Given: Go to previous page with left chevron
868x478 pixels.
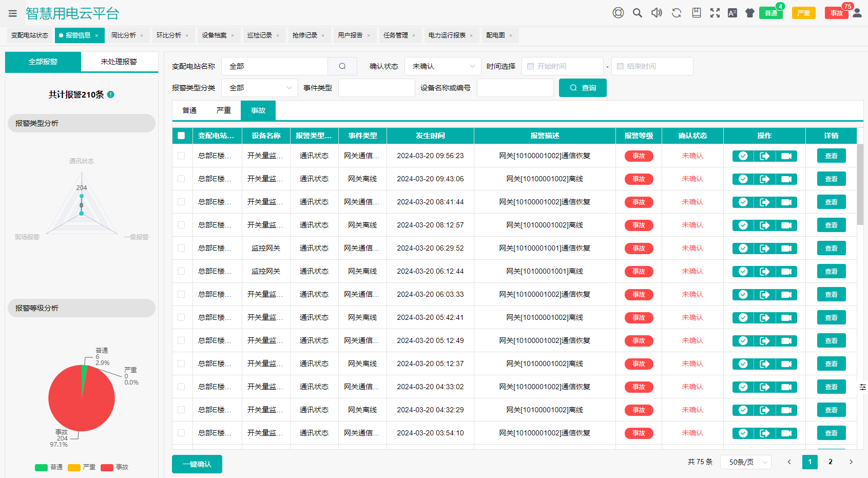Looking at the screenshot, I should pos(789,462).
